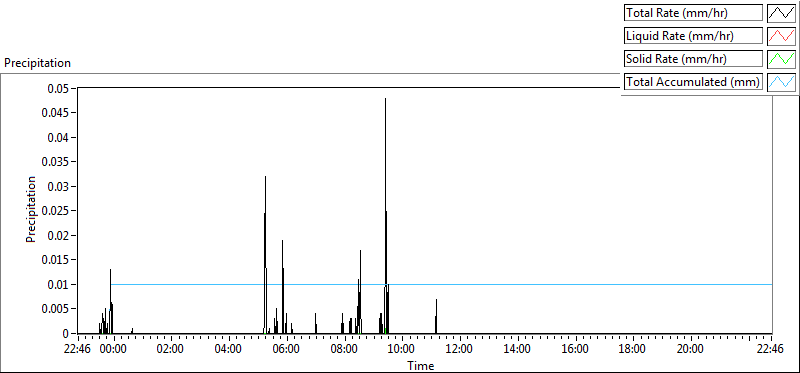Click the left 22:46 x-axis start time
The width and height of the screenshot is (800, 373).
78,349
